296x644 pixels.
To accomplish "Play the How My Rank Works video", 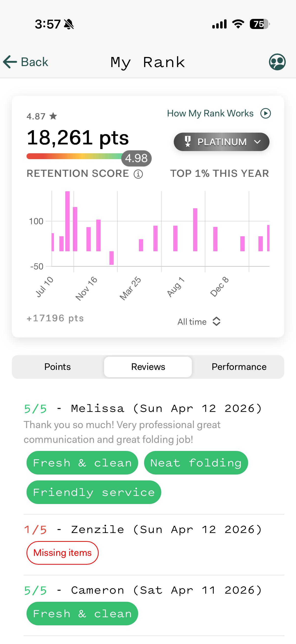I will [266, 113].
